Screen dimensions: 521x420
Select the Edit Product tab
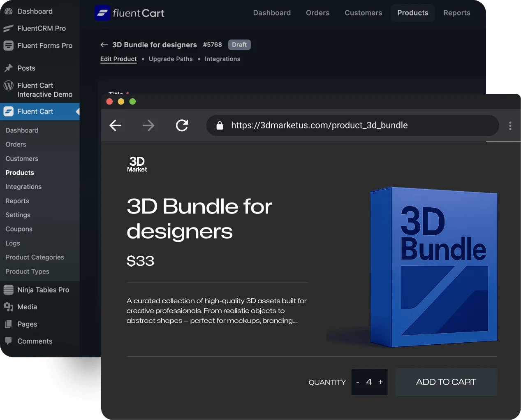(x=118, y=59)
